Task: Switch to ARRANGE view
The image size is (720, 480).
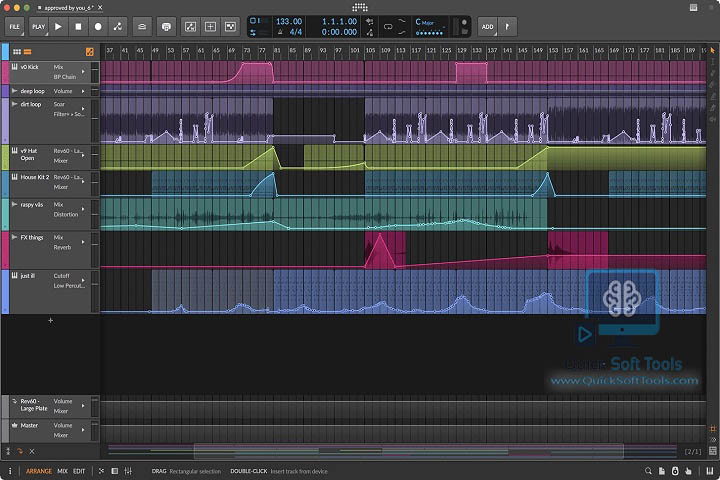Action: (x=39, y=471)
